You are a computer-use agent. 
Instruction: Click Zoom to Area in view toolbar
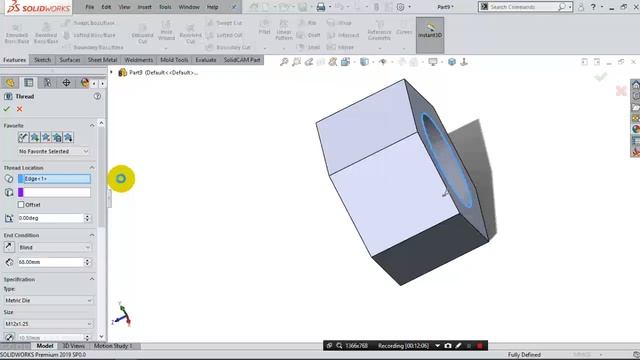tap(296, 62)
